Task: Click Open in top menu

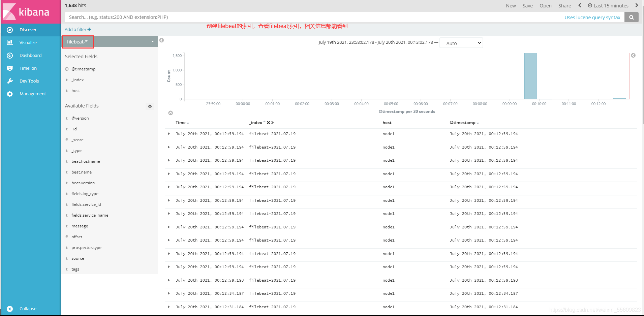Action: 546,6
